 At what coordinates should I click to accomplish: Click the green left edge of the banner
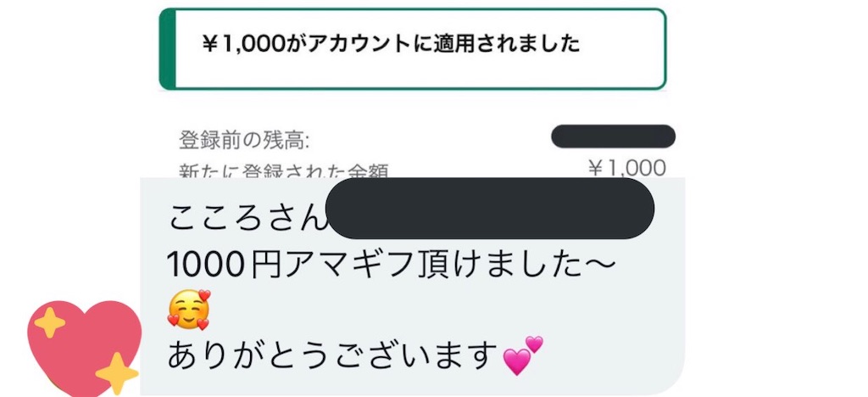click(x=167, y=48)
